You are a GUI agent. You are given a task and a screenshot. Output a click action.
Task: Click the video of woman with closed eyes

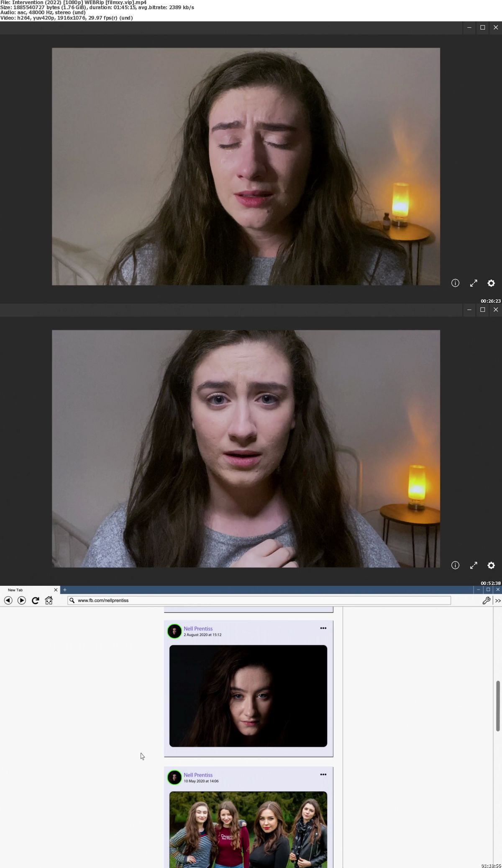click(x=246, y=167)
